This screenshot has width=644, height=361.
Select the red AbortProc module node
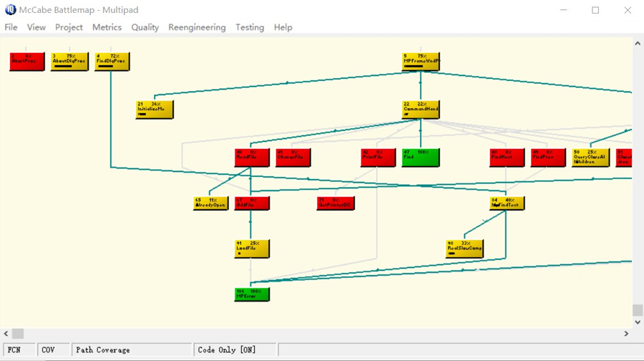(27, 62)
